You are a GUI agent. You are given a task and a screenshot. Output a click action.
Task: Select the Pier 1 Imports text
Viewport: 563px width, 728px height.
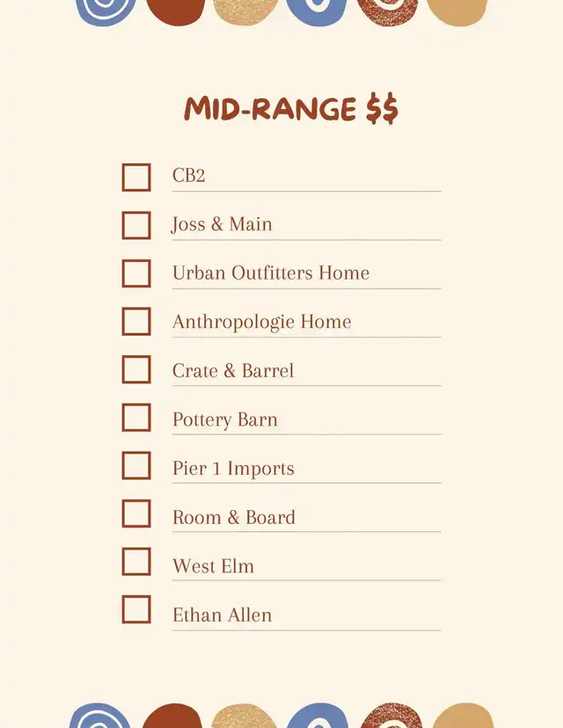[232, 468]
